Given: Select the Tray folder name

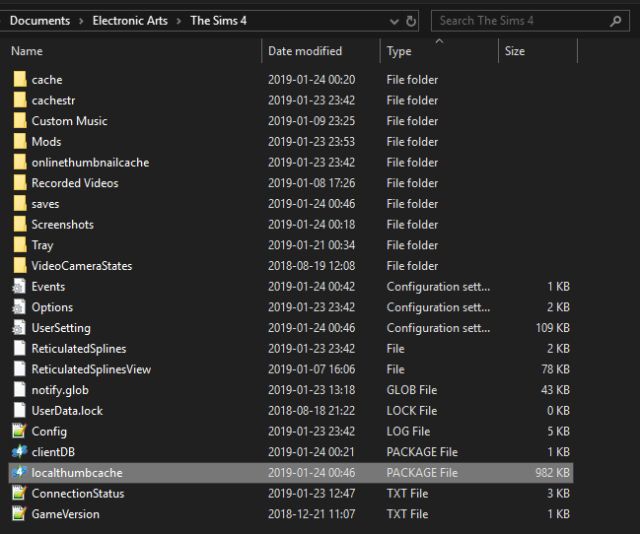Looking at the screenshot, I should point(42,245).
